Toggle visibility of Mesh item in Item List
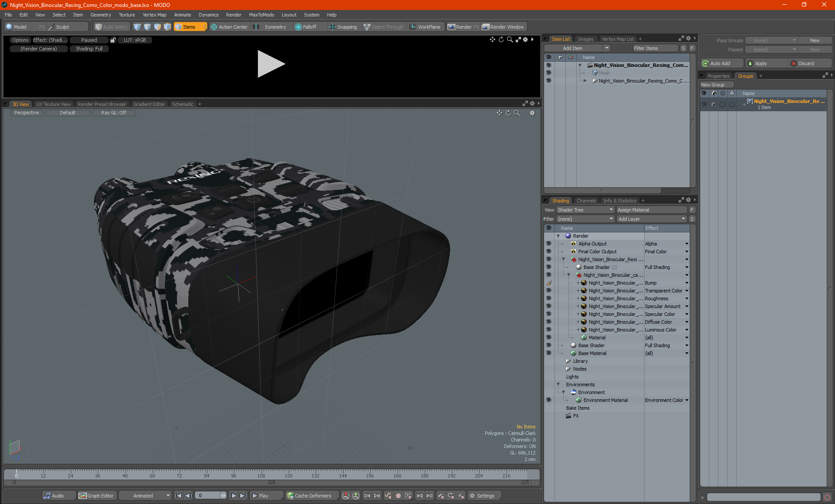 tap(548, 73)
